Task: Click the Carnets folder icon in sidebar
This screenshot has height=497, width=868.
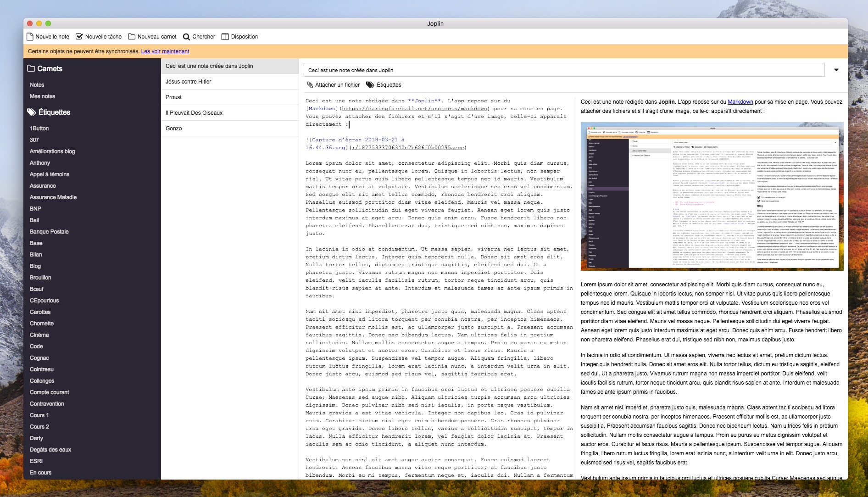Action: click(x=31, y=68)
